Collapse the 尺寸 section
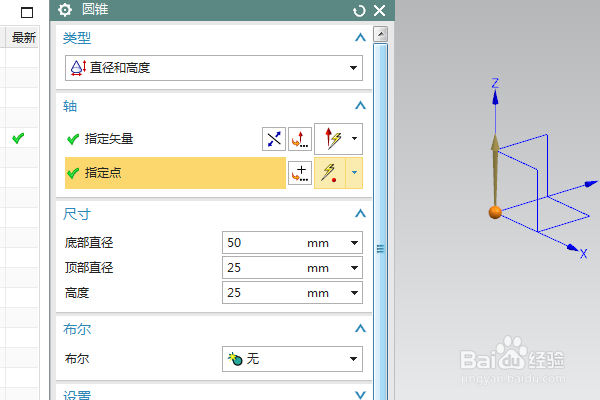 360,214
